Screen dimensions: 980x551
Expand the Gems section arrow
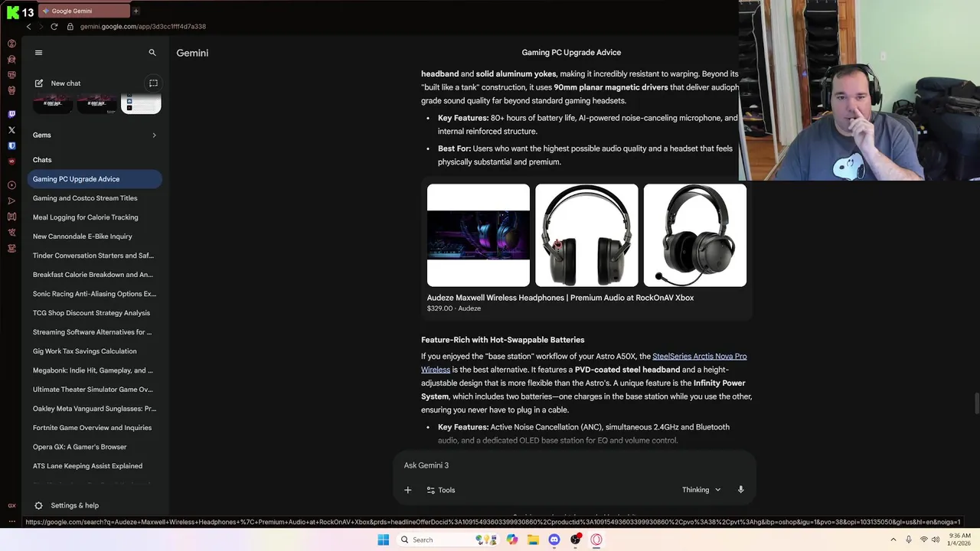tap(154, 135)
